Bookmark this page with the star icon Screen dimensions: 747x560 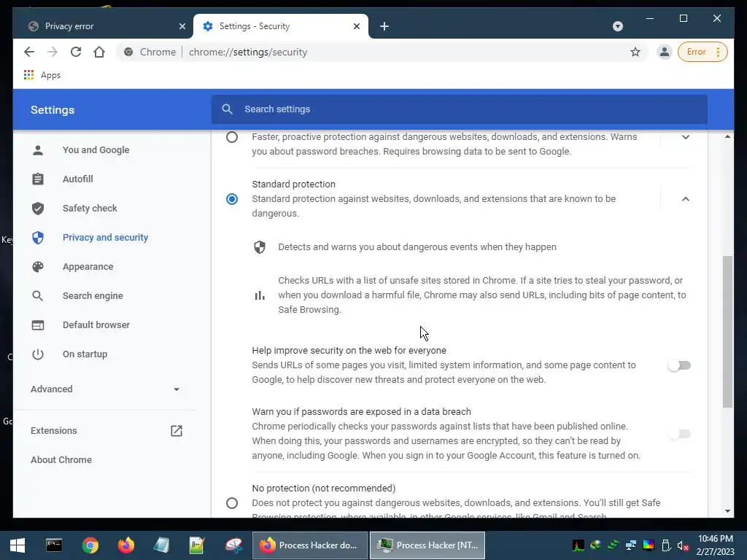pyautogui.click(x=635, y=52)
